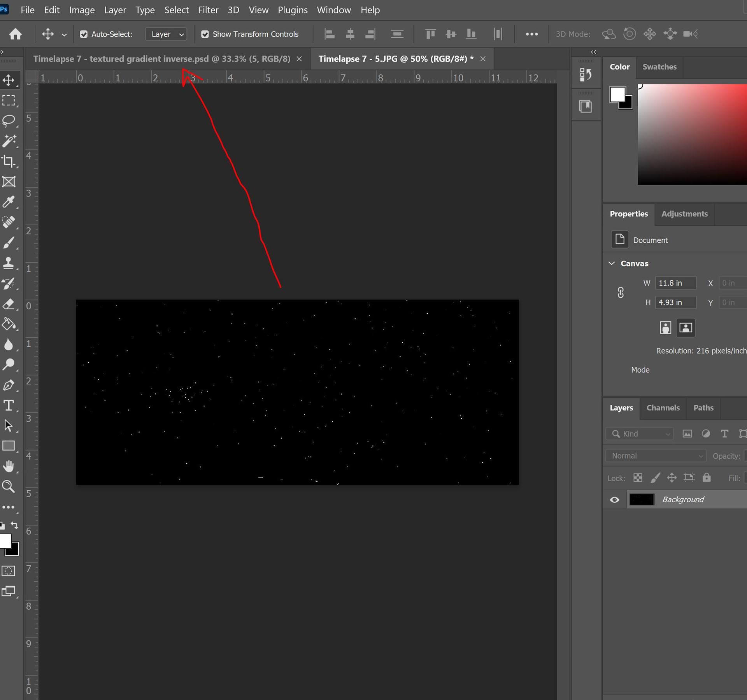The image size is (747, 700).
Task: Open the layer blend mode Normal dropdown
Action: click(656, 456)
